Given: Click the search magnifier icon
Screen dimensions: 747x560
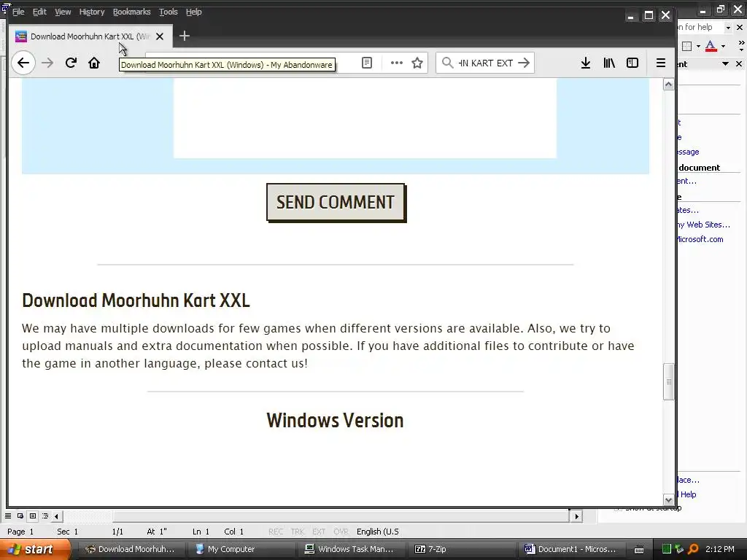Looking at the screenshot, I should coord(447,63).
